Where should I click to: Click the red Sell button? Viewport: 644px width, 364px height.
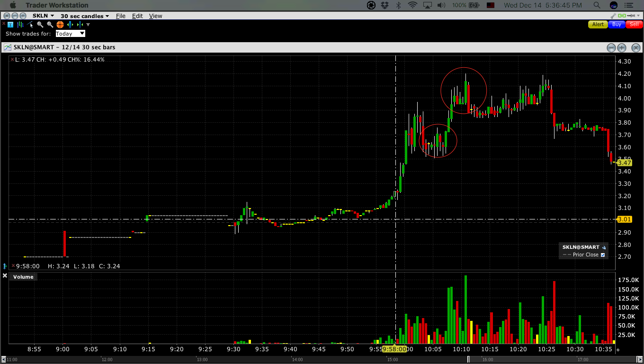pyautogui.click(x=634, y=24)
